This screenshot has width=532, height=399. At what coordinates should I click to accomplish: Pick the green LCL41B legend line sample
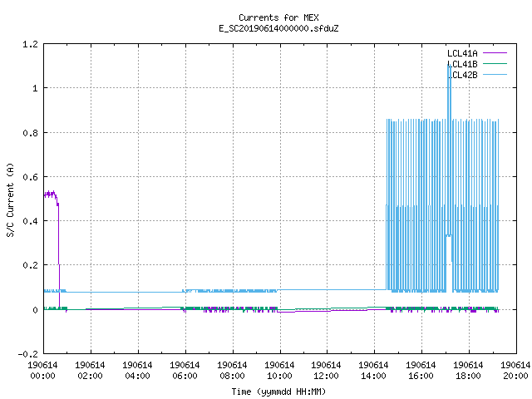(495, 63)
